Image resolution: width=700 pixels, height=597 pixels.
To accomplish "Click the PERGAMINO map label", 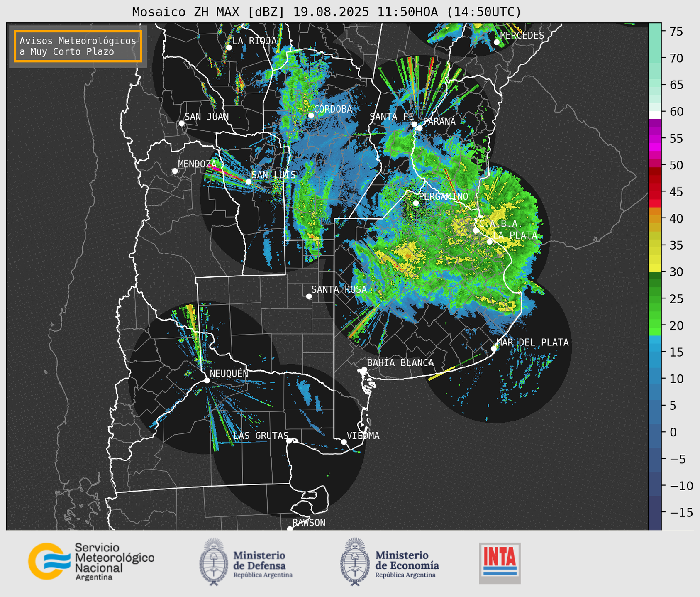I will pyautogui.click(x=444, y=196).
